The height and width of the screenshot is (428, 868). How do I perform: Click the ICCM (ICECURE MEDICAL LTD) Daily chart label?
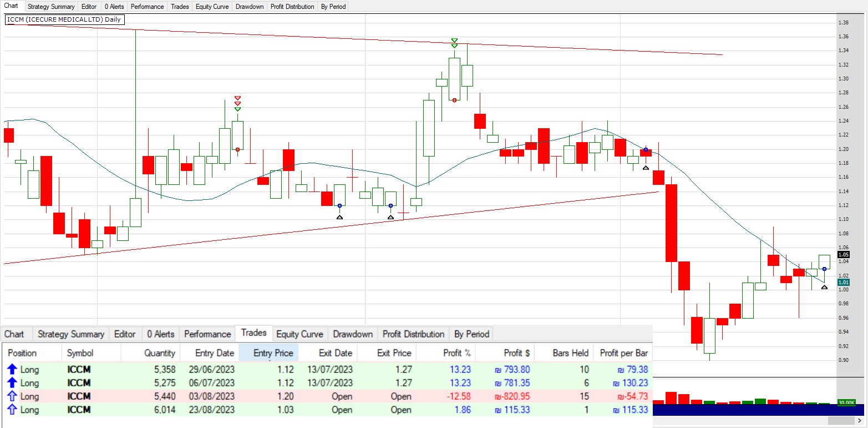(64, 19)
